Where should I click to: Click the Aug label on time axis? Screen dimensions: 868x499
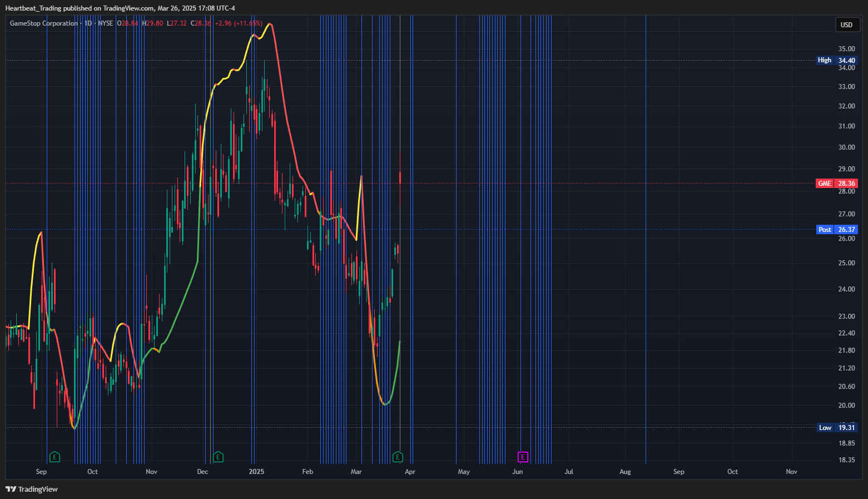[x=625, y=472]
